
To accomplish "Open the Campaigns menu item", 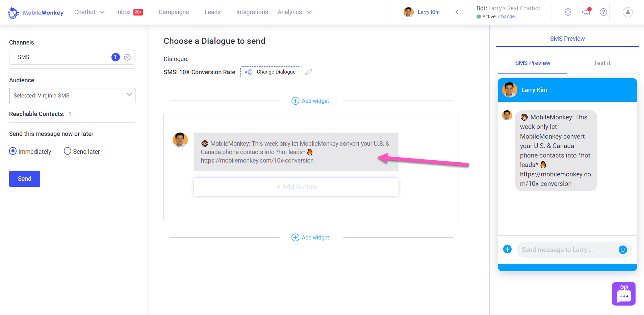I will [x=174, y=12].
